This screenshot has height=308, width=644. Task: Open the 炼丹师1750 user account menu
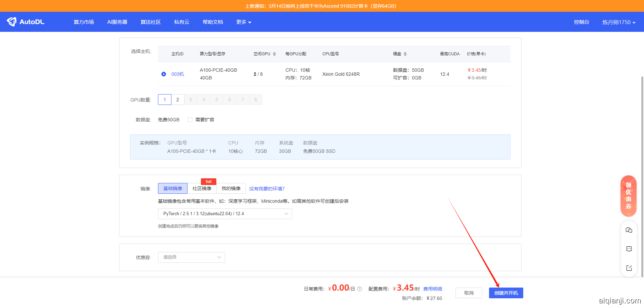619,22
